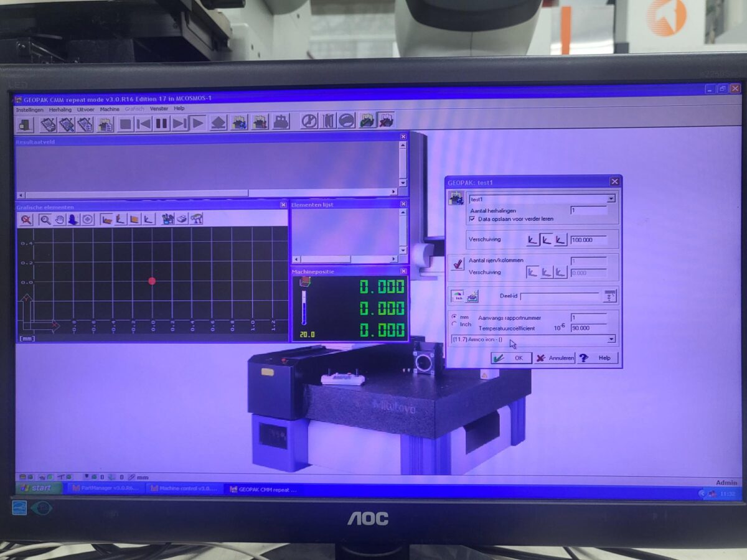Select the zoom magnifier in Grafische elementen
This screenshot has height=560, width=747.
coord(45,219)
